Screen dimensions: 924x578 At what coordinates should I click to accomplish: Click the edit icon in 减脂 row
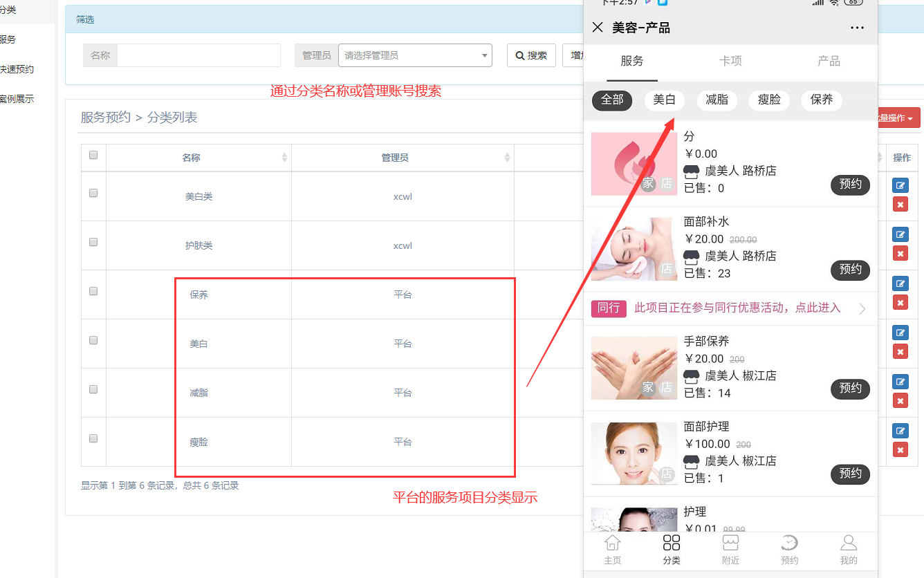pyautogui.click(x=900, y=382)
